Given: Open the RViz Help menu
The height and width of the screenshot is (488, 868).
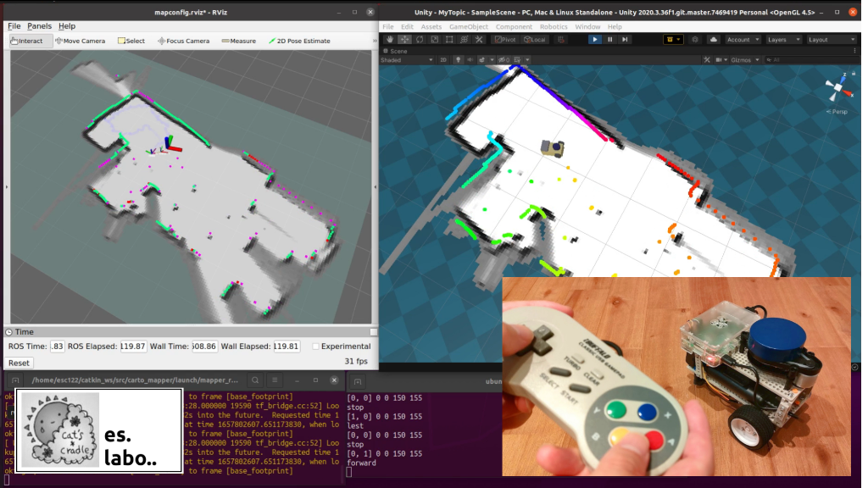Looking at the screenshot, I should click(x=67, y=26).
